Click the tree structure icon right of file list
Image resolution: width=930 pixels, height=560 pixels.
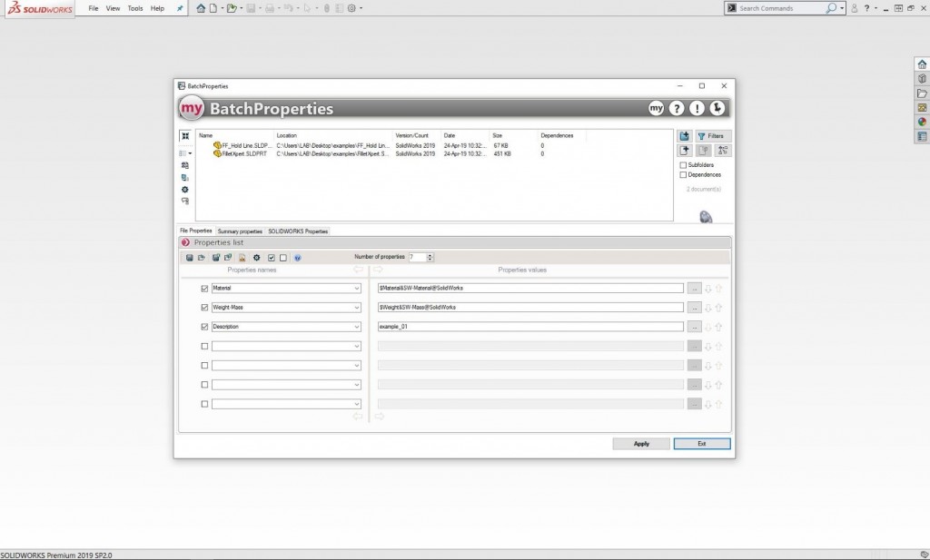click(722, 151)
